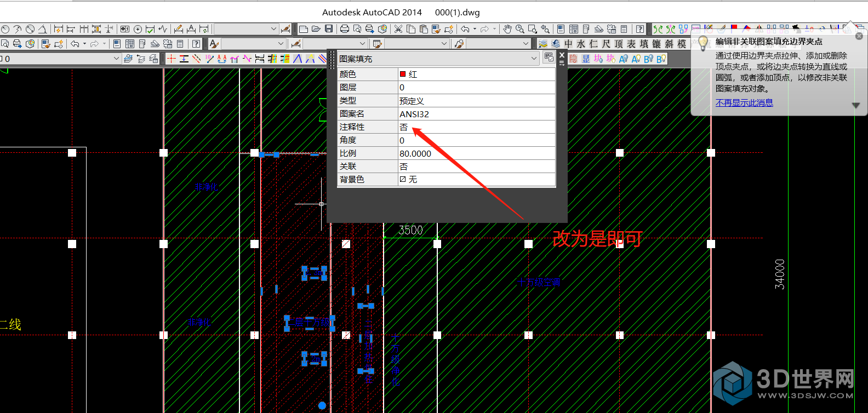The image size is (868, 413).
Task: Add a Center Mark with the dimension toolbar icon
Action: (138, 29)
